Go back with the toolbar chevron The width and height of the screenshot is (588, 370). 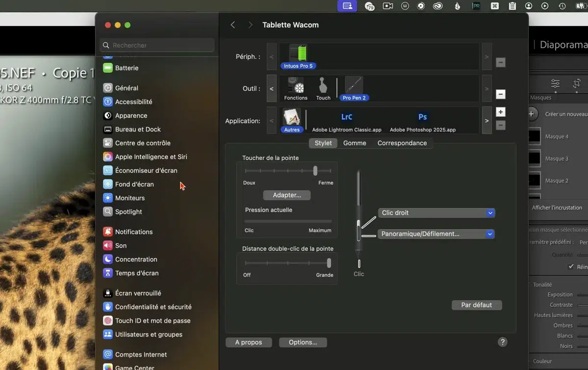(233, 25)
